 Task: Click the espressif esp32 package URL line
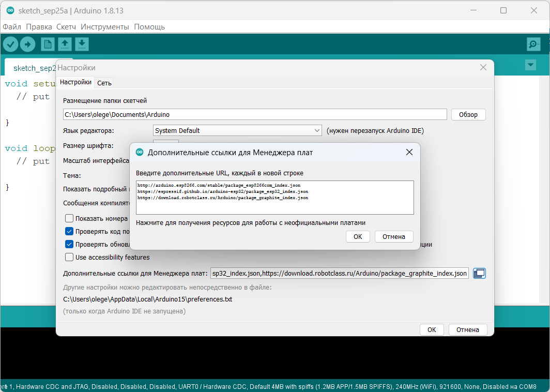click(x=223, y=192)
